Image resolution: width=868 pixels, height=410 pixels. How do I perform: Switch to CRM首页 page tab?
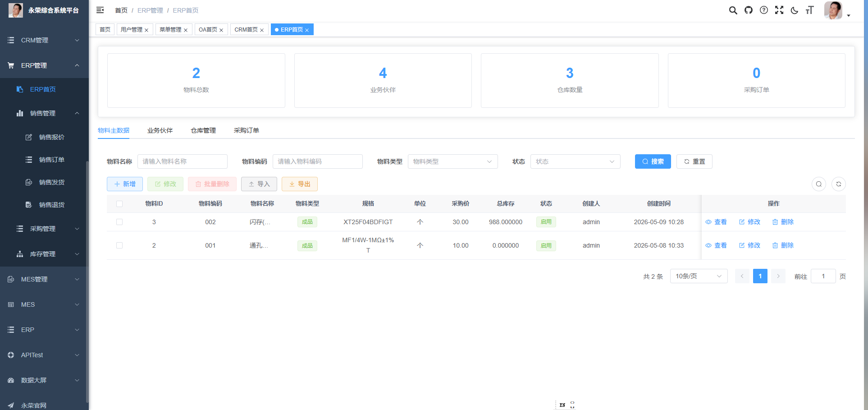[246, 29]
